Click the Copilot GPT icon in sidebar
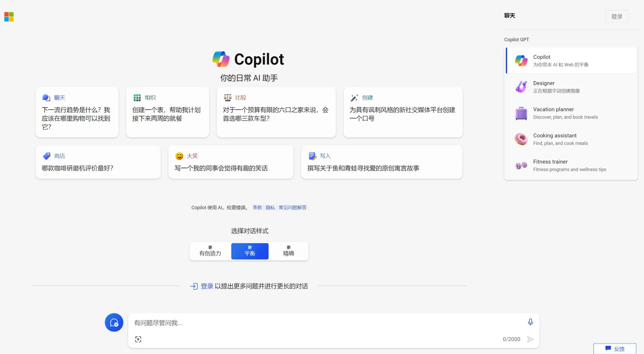 coord(521,61)
